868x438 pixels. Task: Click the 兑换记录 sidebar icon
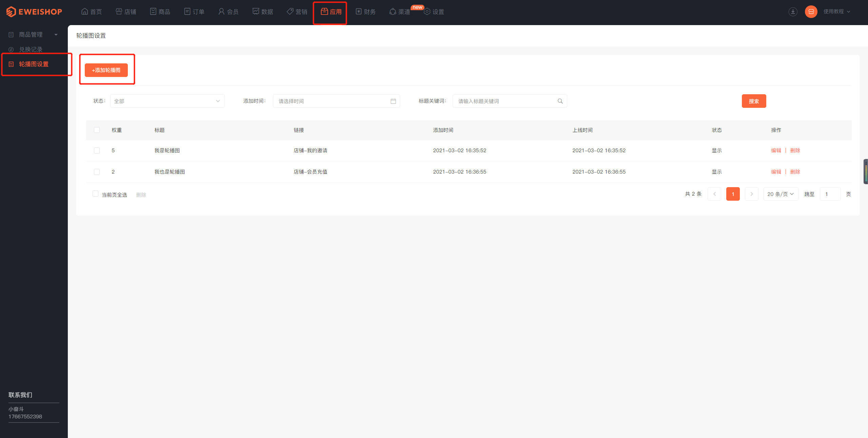[11, 49]
